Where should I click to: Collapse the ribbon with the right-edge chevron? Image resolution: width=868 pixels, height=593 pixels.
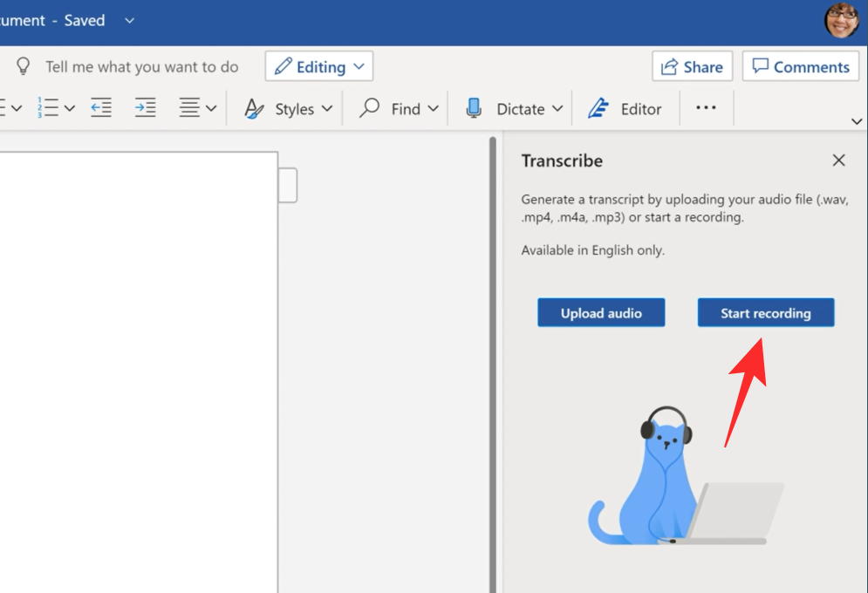(x=857, y=121)
